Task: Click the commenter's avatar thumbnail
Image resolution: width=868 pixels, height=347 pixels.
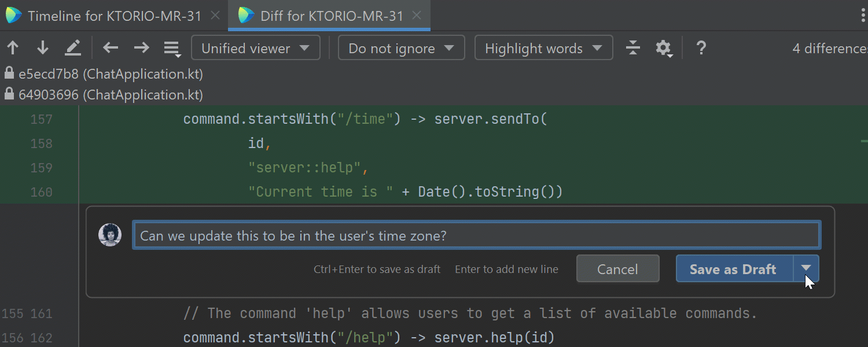Action: coord(110,235)
